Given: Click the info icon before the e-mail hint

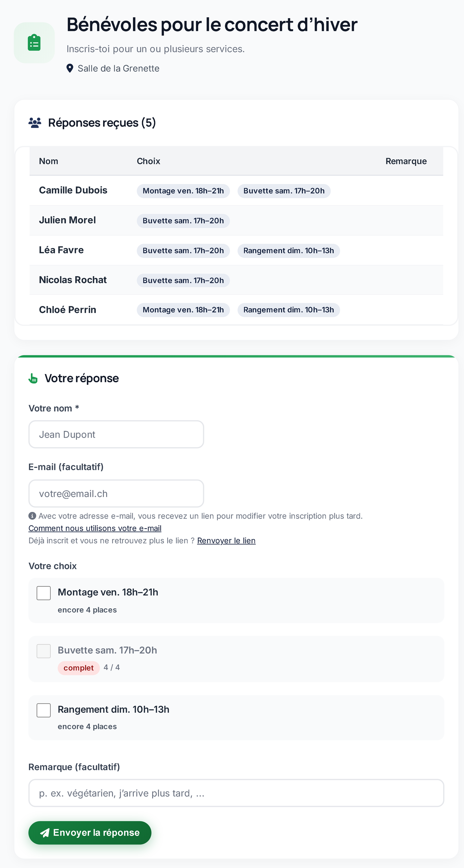Looking at the screenshot, I should 32,516.
